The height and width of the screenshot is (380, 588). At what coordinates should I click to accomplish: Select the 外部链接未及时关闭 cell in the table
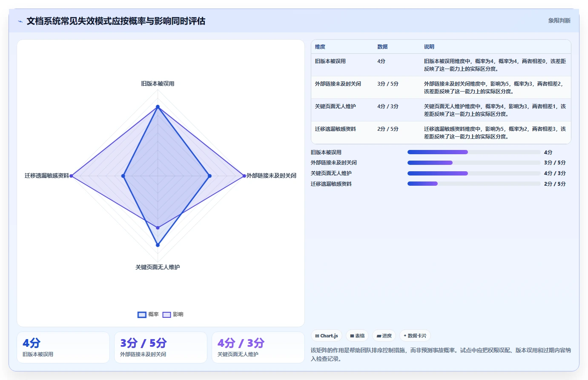point(338,84)
